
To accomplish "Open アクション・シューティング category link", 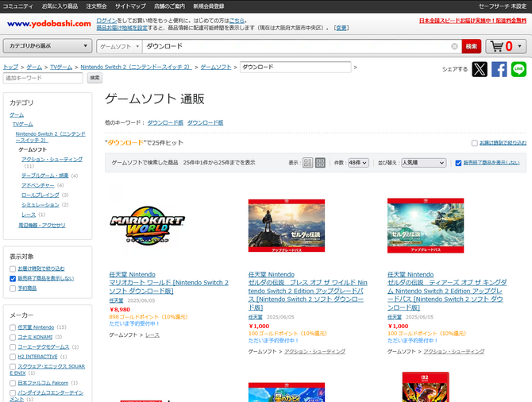I will (52, 159).
